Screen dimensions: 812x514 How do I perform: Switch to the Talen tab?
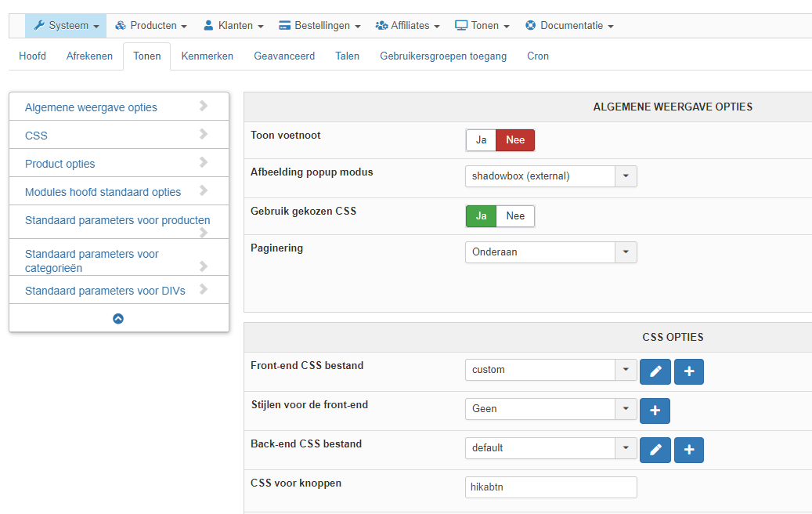347,56
